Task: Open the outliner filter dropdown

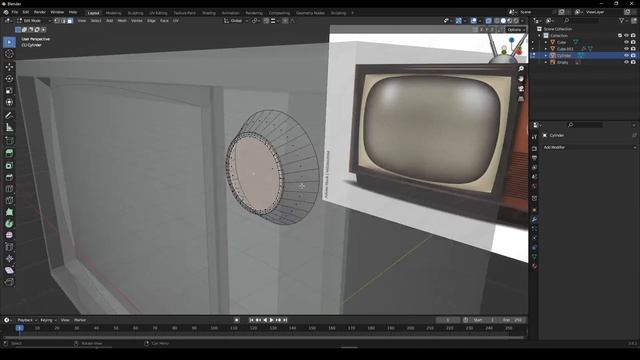Action: 623,20
